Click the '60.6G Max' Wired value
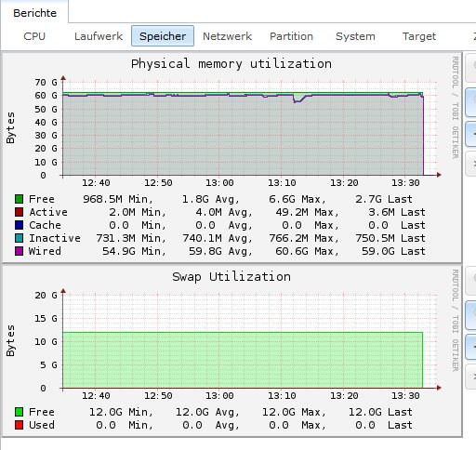 point(307,251)
